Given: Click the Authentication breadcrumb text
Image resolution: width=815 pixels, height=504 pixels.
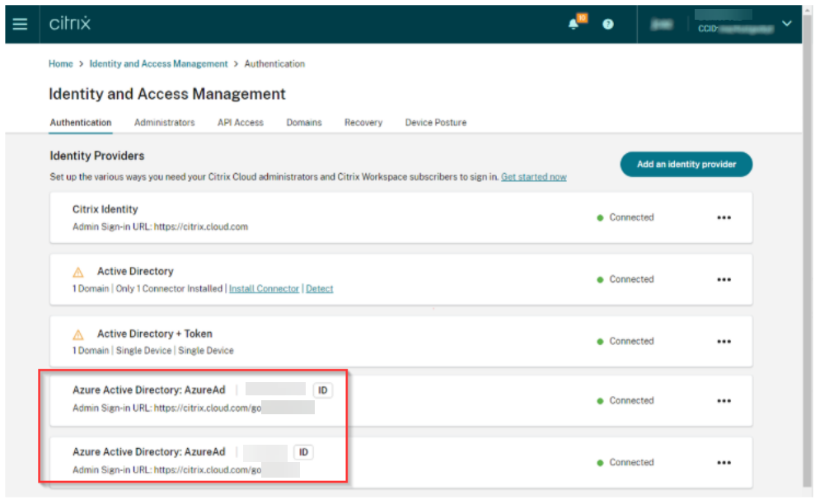Looking at the screenshot, I should [x=274, y=64].
